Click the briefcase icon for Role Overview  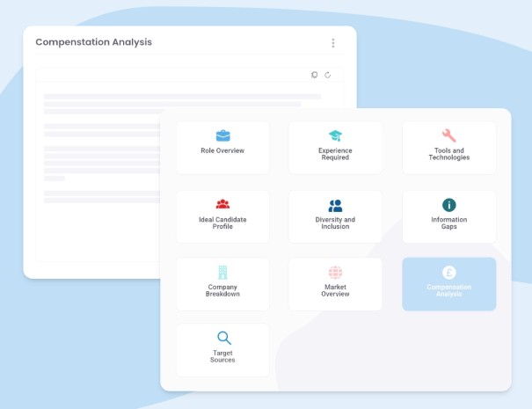pos(222,135)
